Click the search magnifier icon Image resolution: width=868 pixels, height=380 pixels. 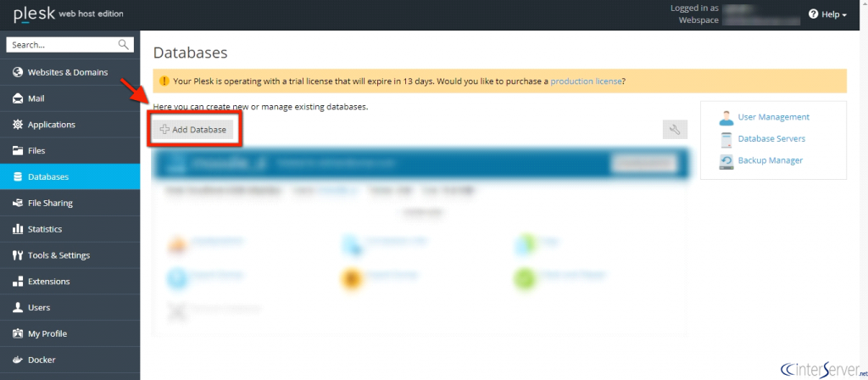point(124,45)
